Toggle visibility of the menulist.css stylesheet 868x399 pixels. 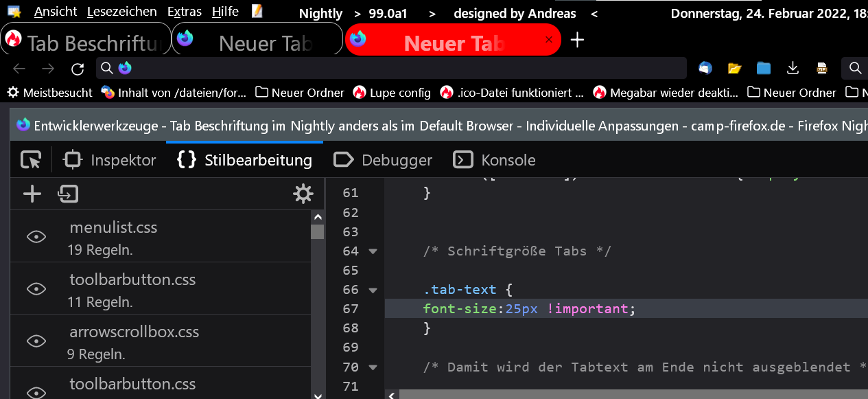click(x=36, y=237)
